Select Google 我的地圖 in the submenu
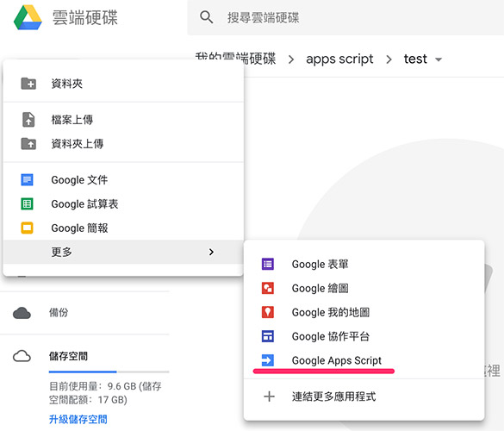The image size is (504, 431). click(364, 312)
